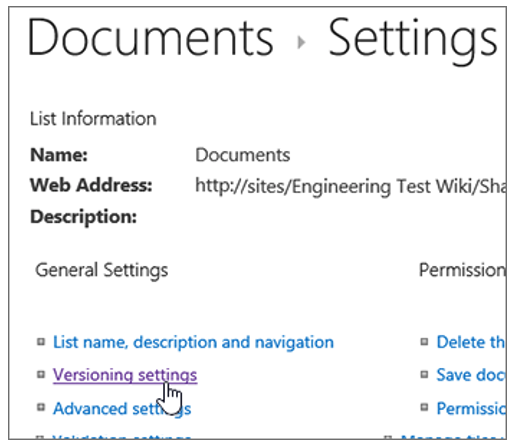Click the bullet icon beside List name link
Viewport: 511px width, 446px height.
(x=41, y=342)
